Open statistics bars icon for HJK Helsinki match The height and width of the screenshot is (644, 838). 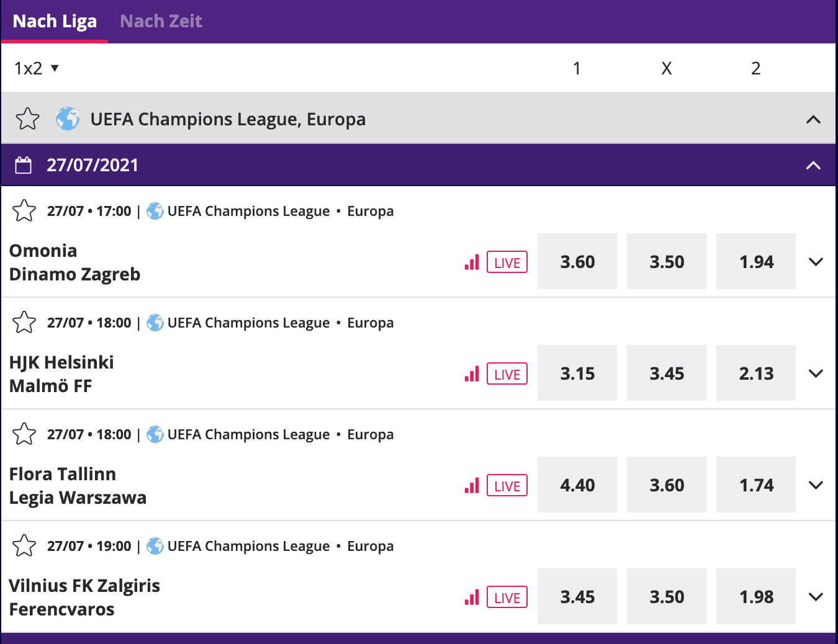[472, 373]
